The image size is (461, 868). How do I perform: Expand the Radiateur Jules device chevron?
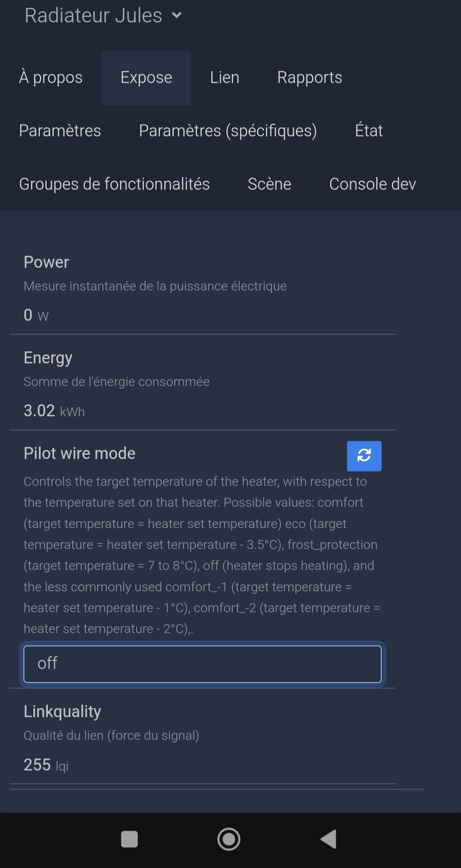tap(177, 16)
